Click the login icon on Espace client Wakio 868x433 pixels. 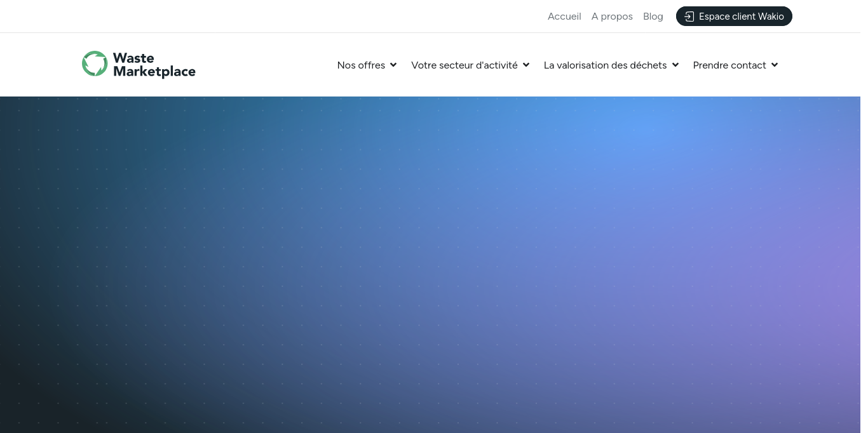[689, 17]
